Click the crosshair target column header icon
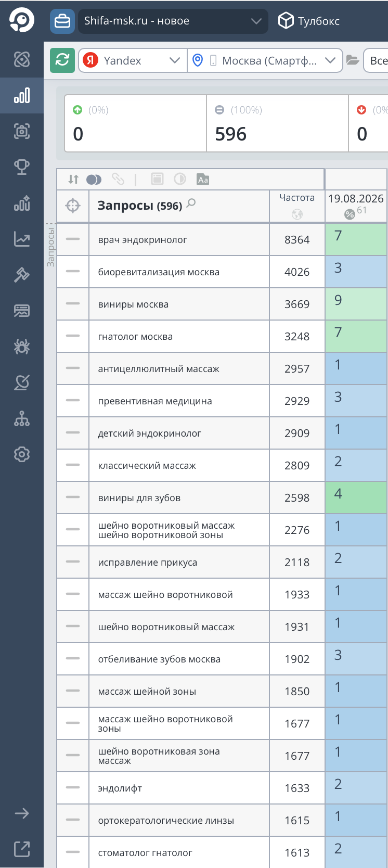388x868 pixels. [73, 206]
